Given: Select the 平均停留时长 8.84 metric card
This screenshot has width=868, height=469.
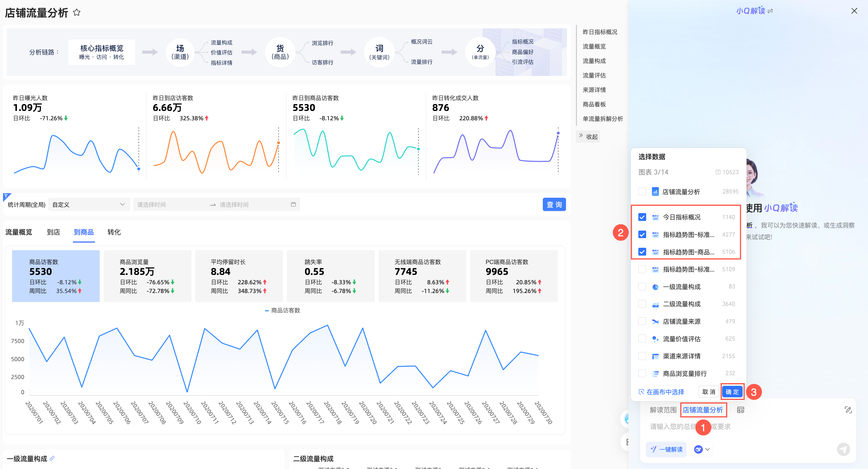Looking at the screenshot, I should point(239,276).
